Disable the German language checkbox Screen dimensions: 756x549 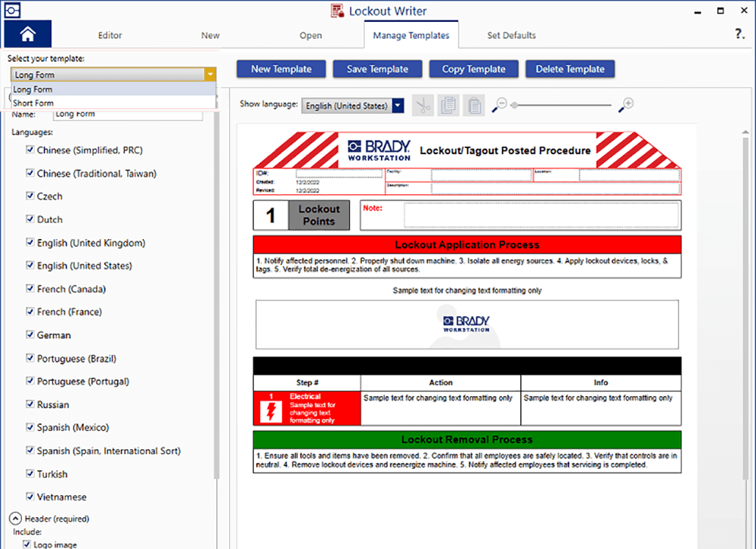pyautogui.click(x=30, y=334)
